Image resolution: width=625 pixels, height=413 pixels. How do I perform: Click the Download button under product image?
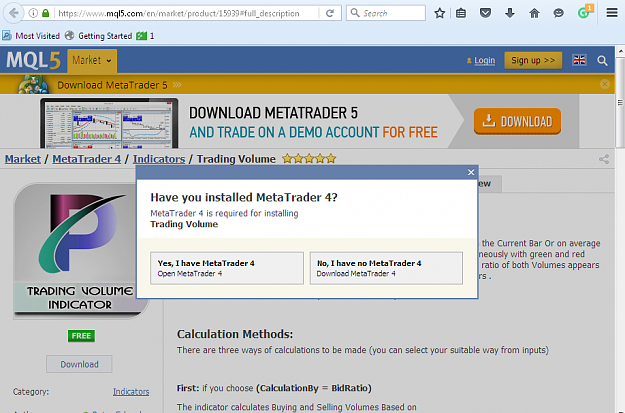click(x=79, y=364)
